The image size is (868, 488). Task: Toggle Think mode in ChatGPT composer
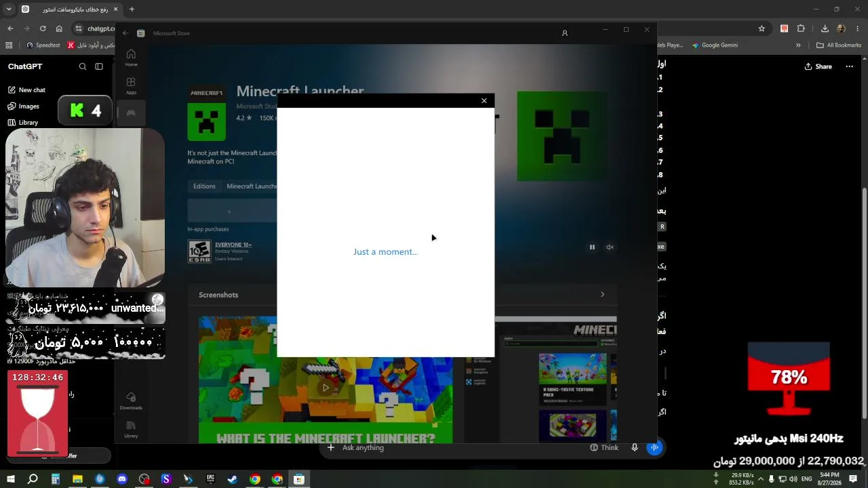click(604, 447)
